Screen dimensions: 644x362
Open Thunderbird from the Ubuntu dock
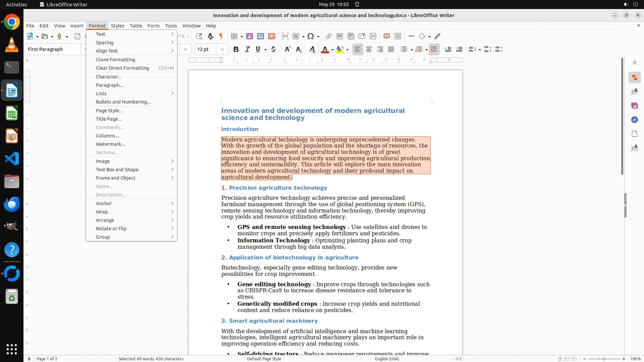(12, 204)
